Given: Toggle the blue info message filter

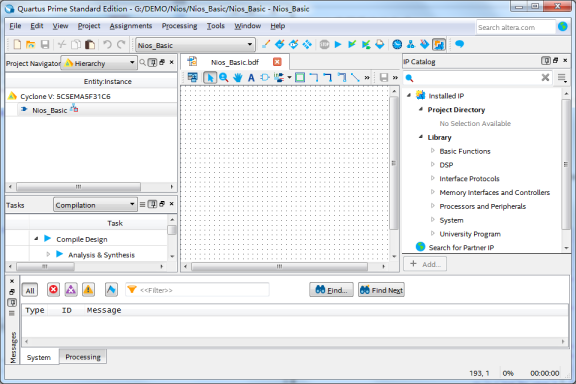Looking at the screenshot, I should pyautogui.click(x=111, y=290).
